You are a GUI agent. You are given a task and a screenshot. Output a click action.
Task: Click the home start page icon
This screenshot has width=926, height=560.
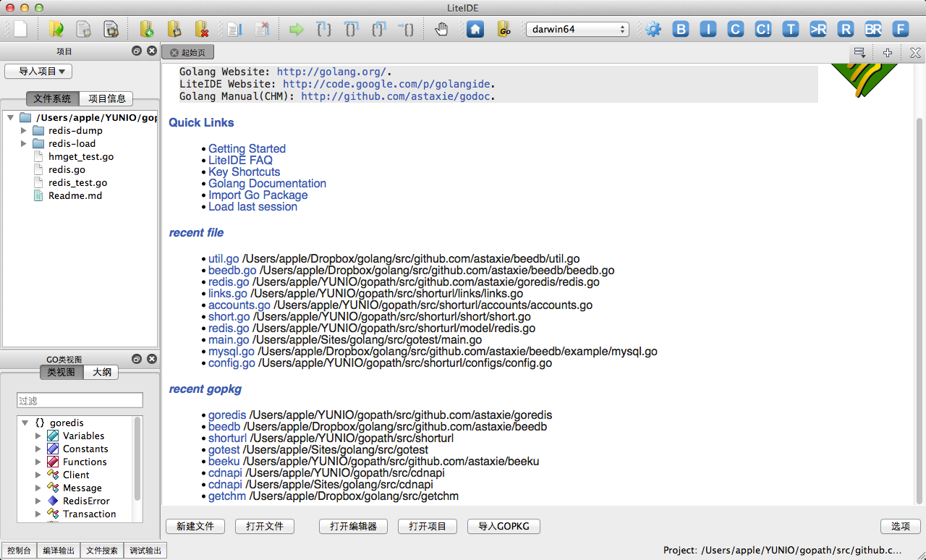[x=475, y=30]
